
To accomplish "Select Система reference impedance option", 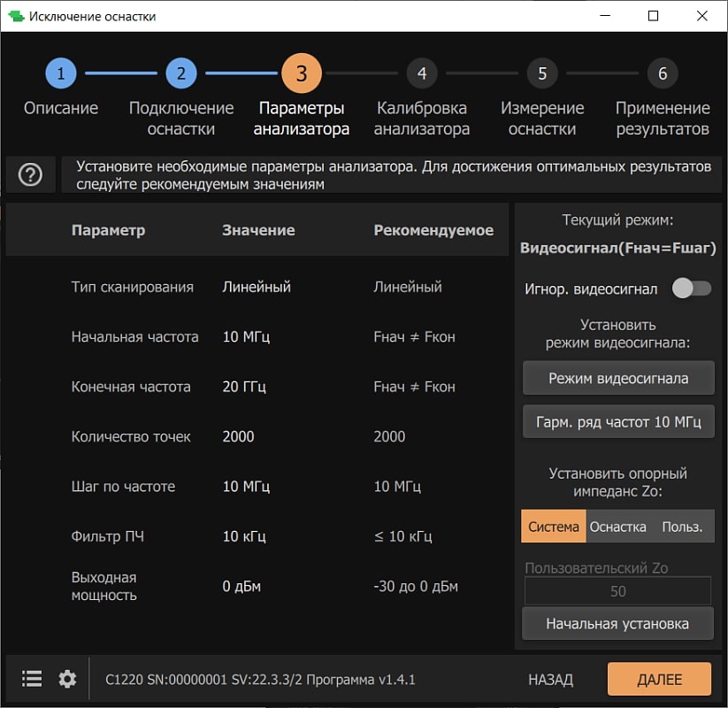I will 554,526.
